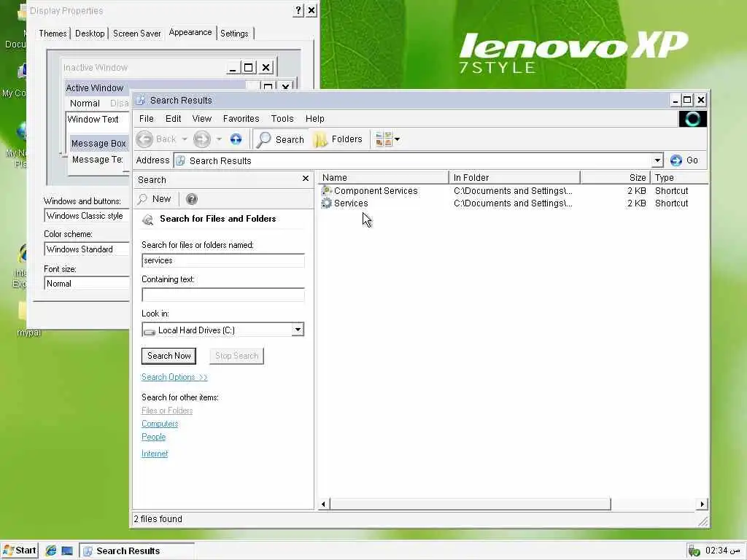This screenshot has height=560, width=747.
Task: Click the In Folder path of Services
Action: [513, 203]
